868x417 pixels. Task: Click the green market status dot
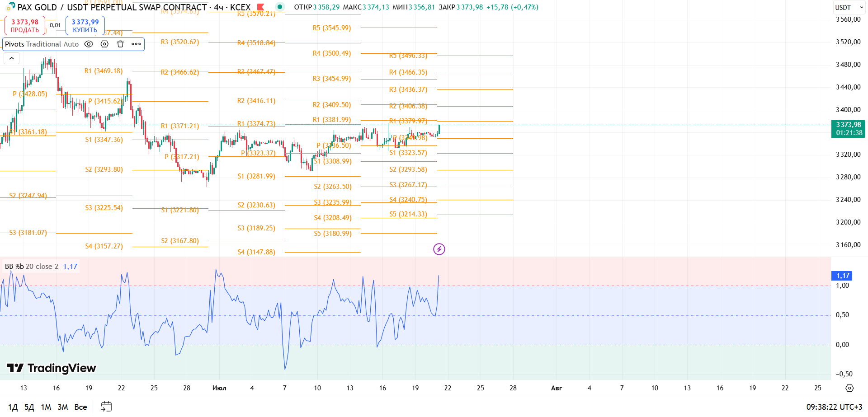tap(280, 7)
